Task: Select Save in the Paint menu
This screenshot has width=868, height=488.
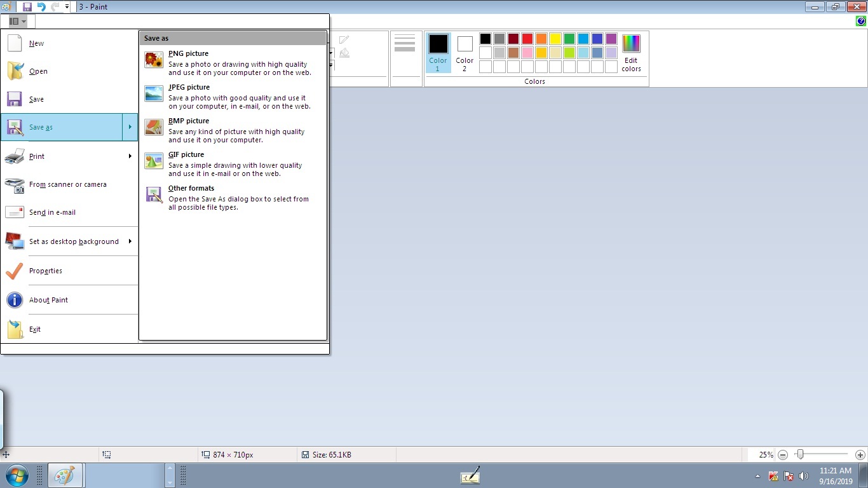Action: (x=69, y=100)
